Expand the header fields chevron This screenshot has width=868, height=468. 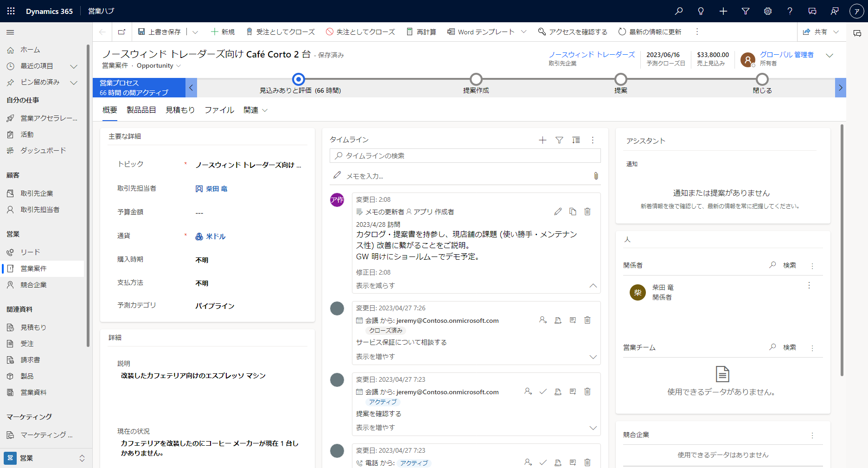830,55
